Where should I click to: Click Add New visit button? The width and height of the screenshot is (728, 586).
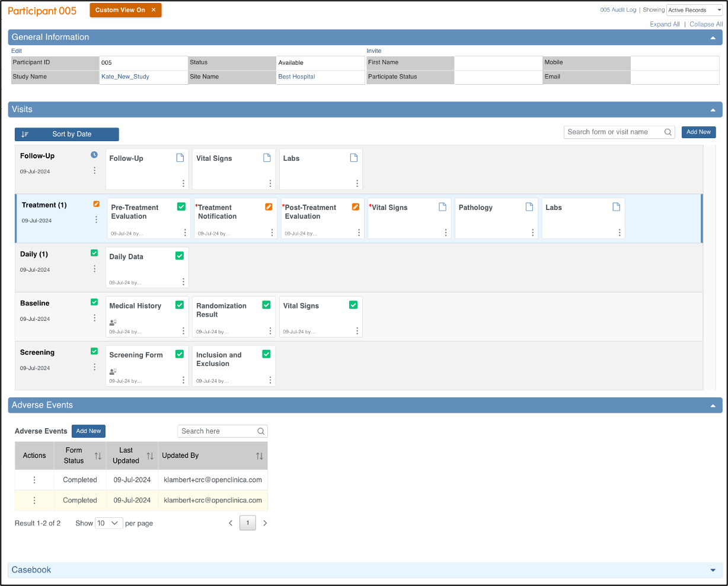point(699,132)
